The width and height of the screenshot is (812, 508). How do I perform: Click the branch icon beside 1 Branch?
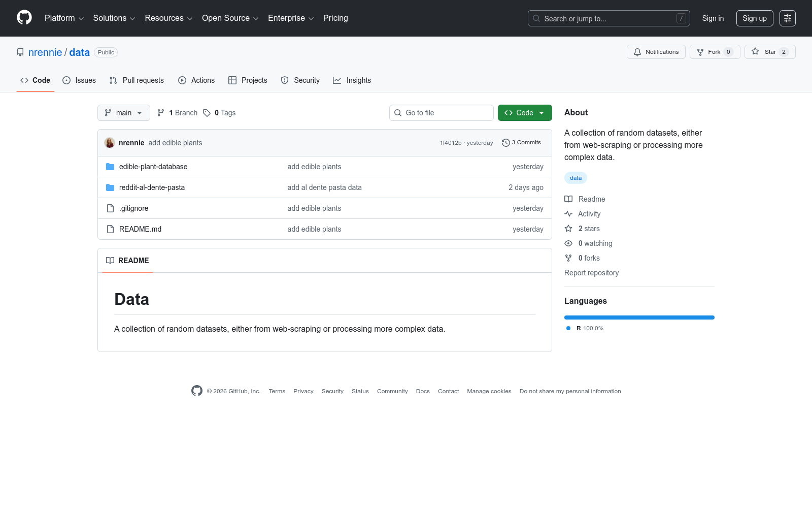tap(161, 113)
